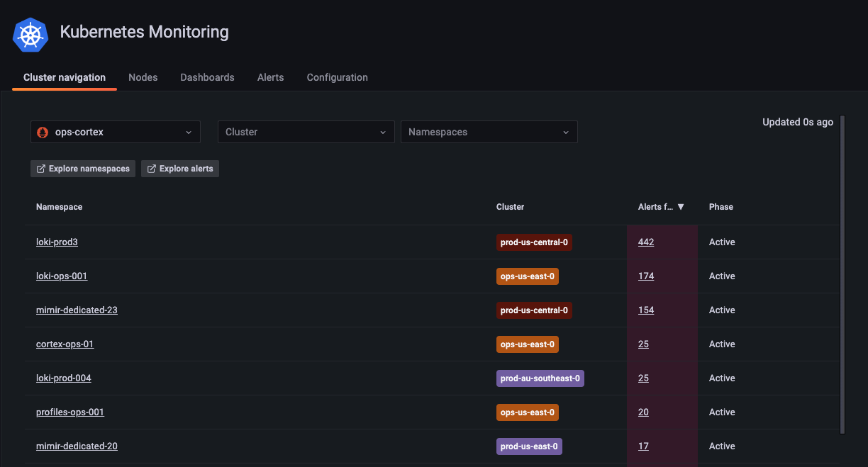Viewport: 868px width, 467px height.
Task: Open the mimir-dedicated-20 namespace link
Action: point(77,446)
